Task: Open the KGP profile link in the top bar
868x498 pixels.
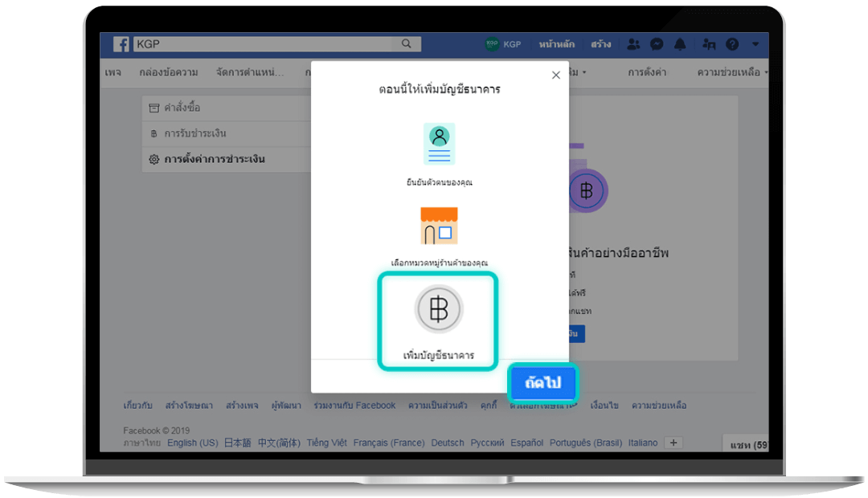Action: point(503,44)
